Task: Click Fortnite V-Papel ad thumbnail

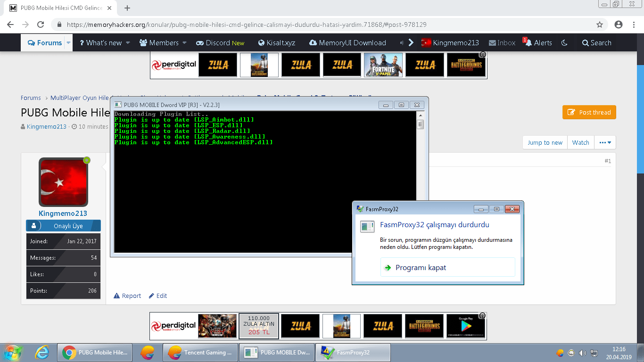Action: click(383, 65)
